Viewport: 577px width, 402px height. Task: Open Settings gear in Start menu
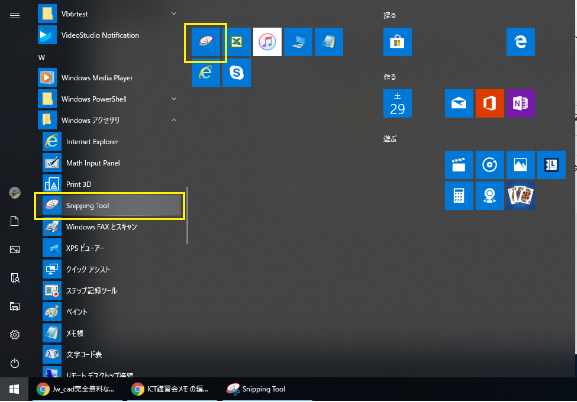tap(15, 335)
